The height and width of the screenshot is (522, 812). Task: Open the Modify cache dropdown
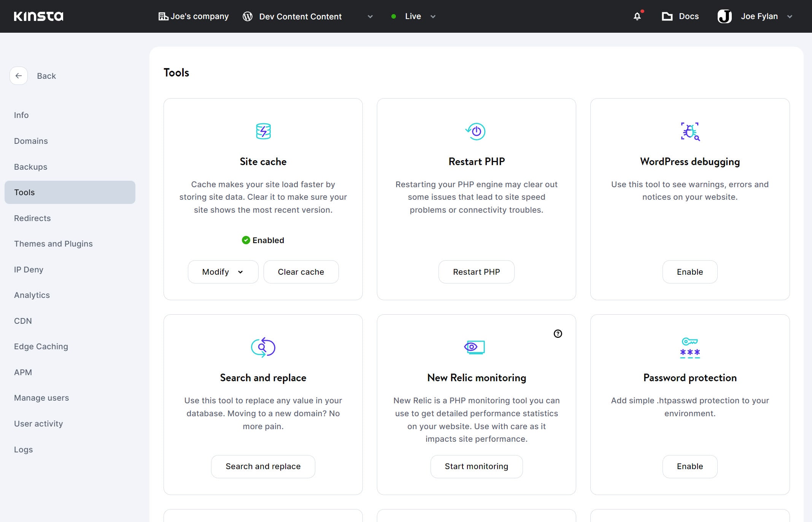[223, 272]
